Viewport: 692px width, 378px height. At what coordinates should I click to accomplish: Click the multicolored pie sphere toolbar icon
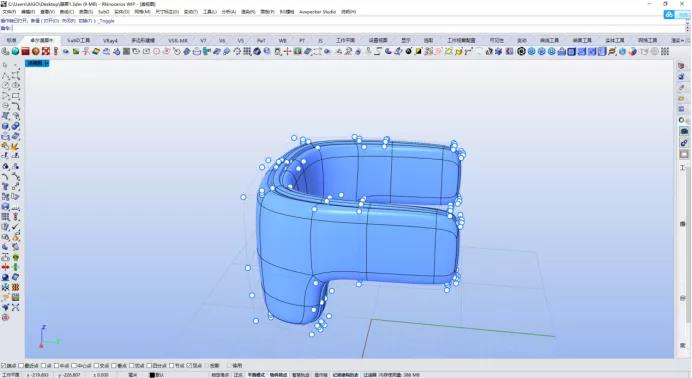point(632,52)
